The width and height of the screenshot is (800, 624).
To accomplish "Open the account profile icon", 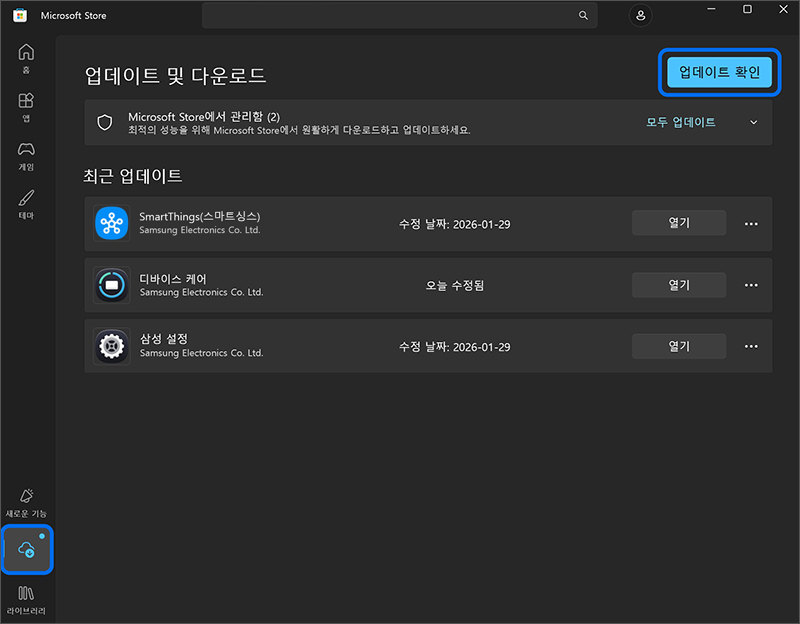I will 640,15.
